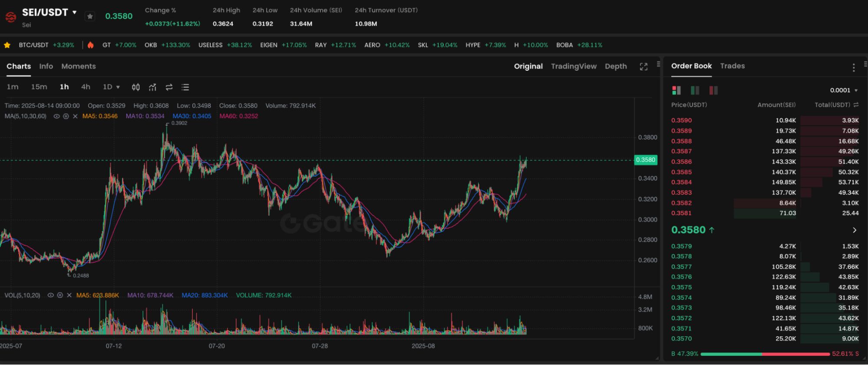Open the USELESS +38.12% ticker

(x=225, y=45)
